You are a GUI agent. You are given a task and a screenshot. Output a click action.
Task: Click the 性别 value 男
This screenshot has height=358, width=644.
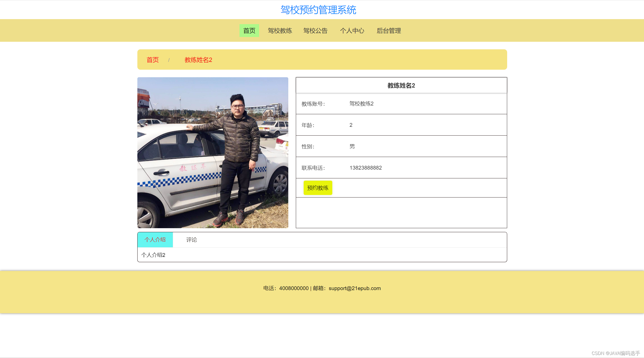pyautogui.click(x=352, y=146)
